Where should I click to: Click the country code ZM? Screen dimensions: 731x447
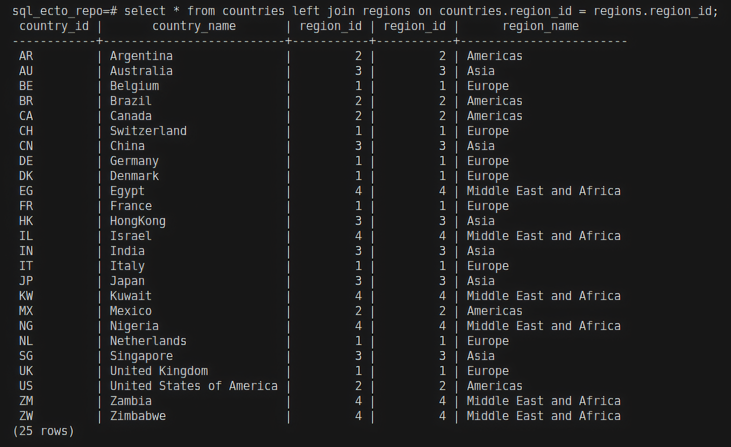click(26, 401)
